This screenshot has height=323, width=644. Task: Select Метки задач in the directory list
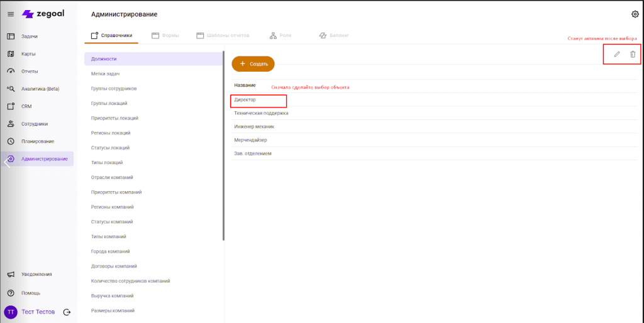click(106, 74)
